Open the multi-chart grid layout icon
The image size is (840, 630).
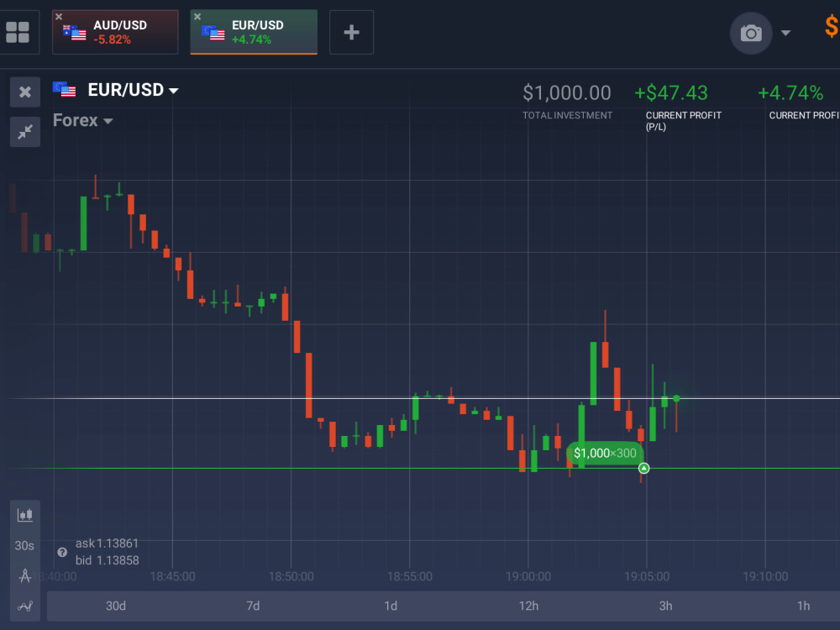[17, 32]
